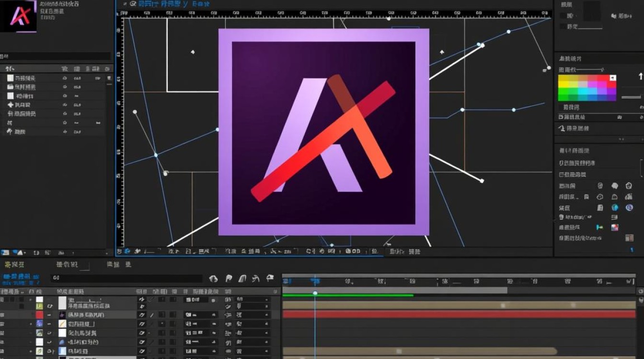Click the first icon in the project panel footer
Screen dimensions: 644x359
[x=5, y=252]
